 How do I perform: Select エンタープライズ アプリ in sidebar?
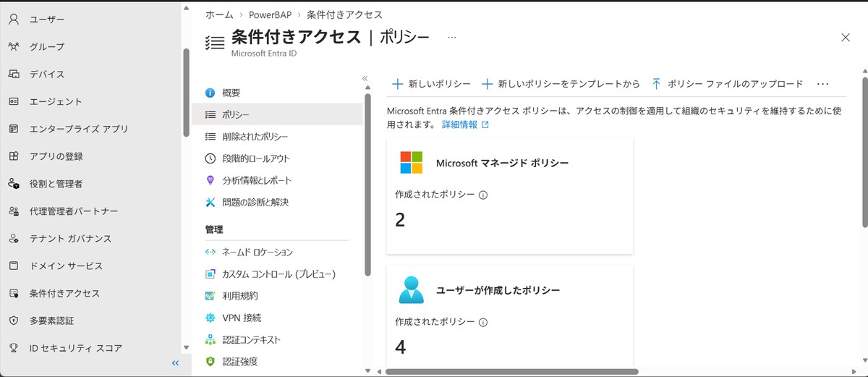[x=90, y=129]
